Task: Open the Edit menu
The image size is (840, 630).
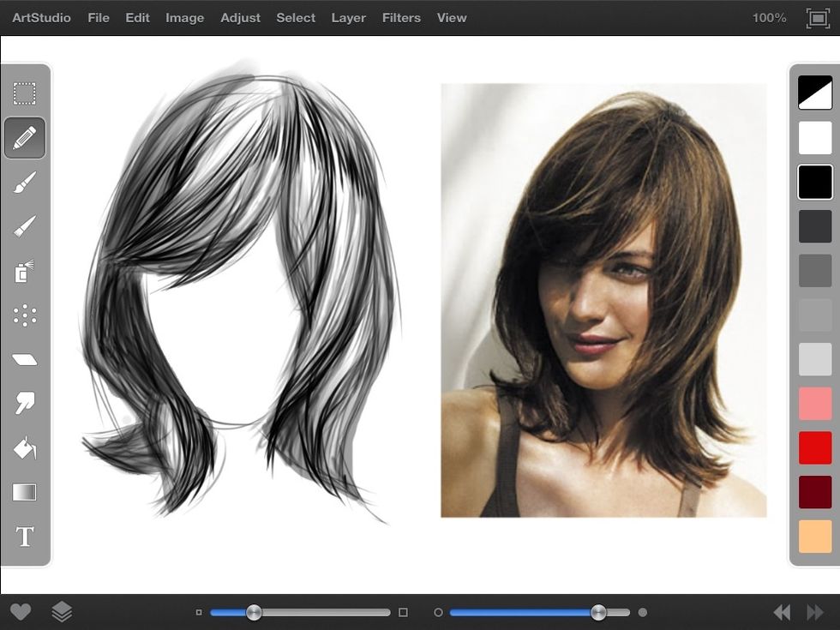Action: [137, 18]
